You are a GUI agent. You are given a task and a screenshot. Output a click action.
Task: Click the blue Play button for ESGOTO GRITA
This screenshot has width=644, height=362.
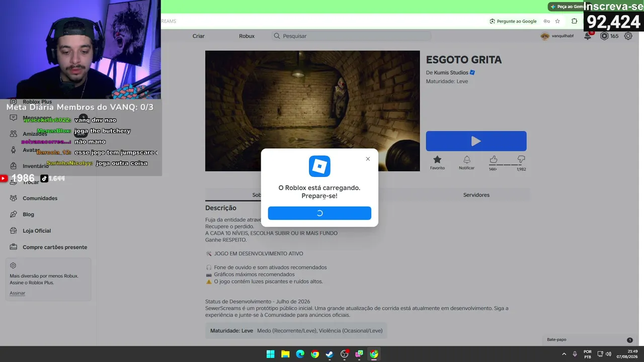coord(476,141)
